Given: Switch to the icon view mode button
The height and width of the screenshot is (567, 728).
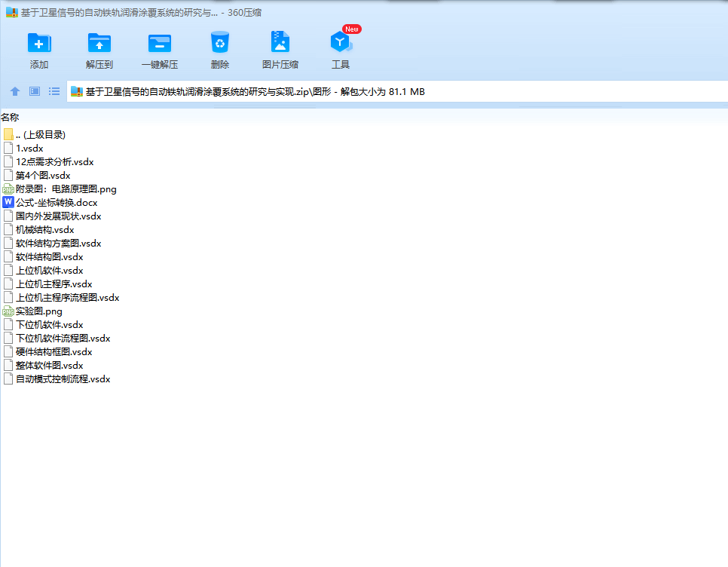Looking at the screenshot, I should coord(35,91).
